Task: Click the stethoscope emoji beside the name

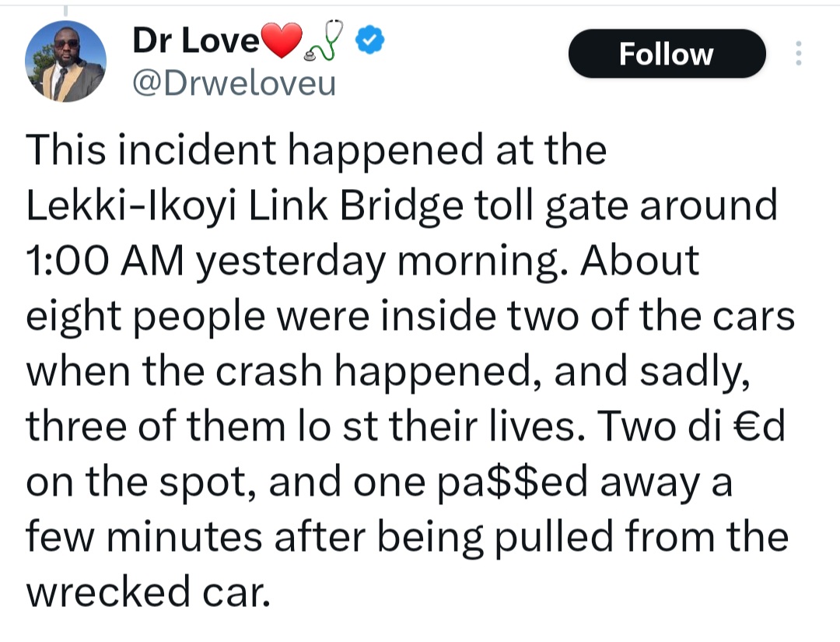Action: pos(325,44)
